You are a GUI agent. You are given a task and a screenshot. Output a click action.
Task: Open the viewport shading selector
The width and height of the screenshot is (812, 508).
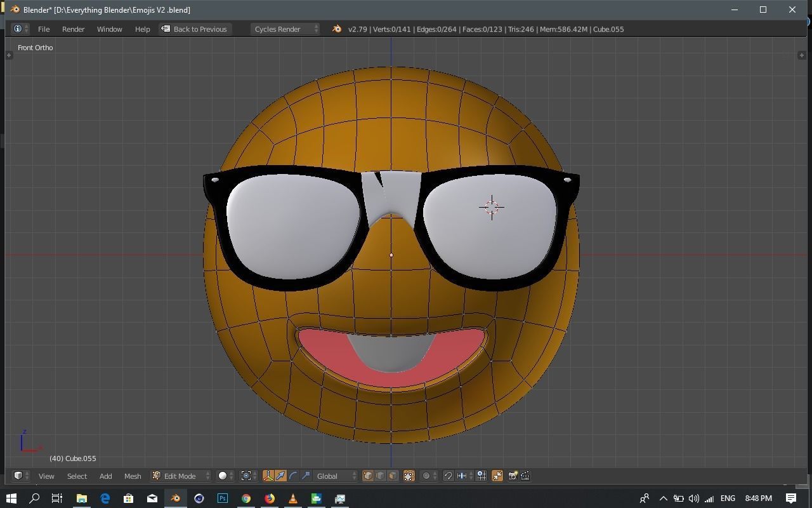pyautogui.click(x=226, y=476)
